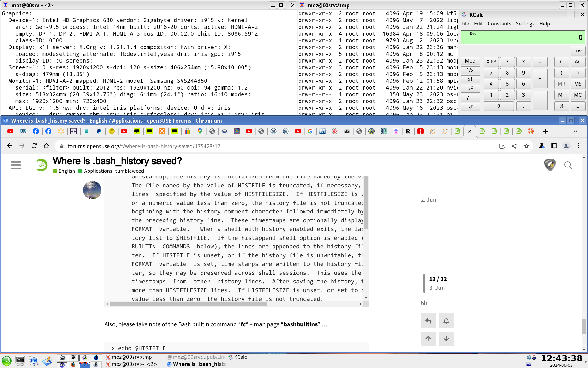Click the code block vertical scrollbar
The height and width of the screenshot is (368, 588).
366,203
